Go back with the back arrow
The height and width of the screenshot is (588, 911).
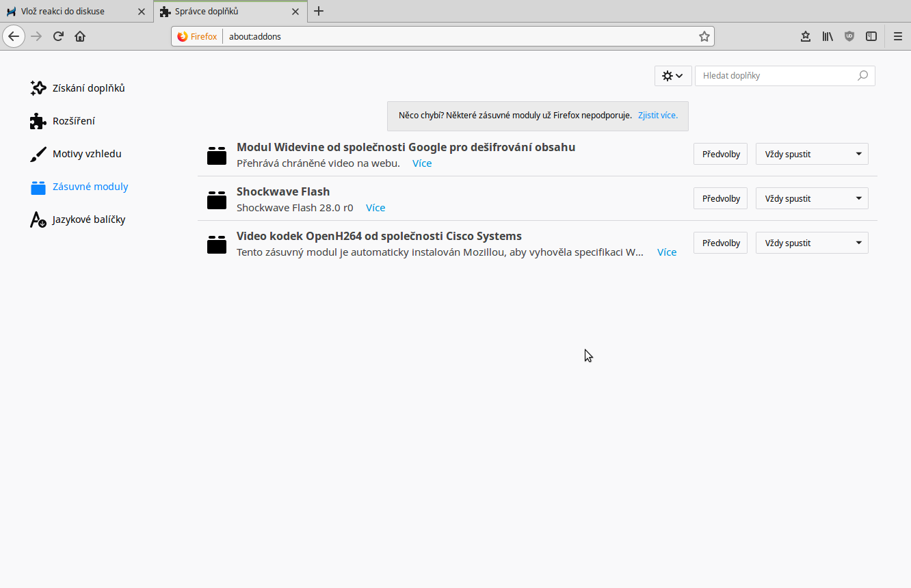click(x=14, y=36)
